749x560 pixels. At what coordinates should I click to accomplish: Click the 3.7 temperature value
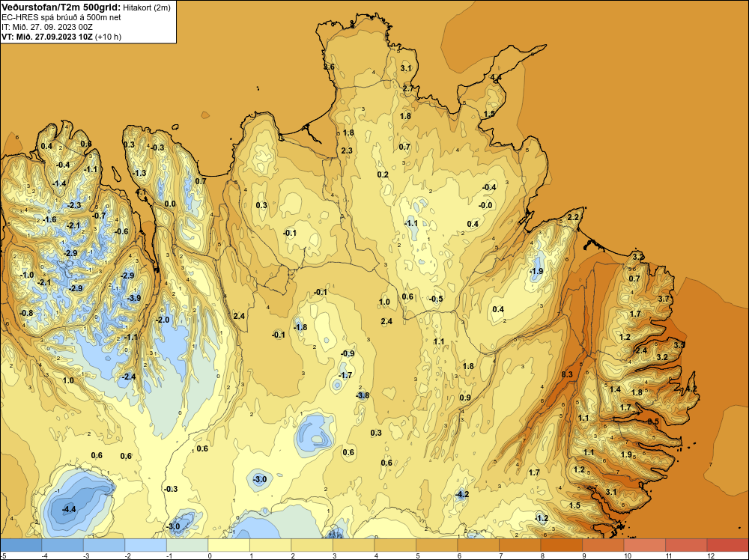[664, 299]
